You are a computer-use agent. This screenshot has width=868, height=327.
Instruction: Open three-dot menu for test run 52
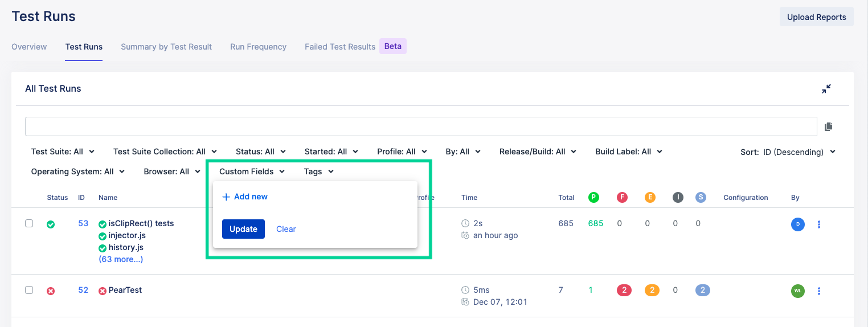pyautogui.click(x=819, y=291)
